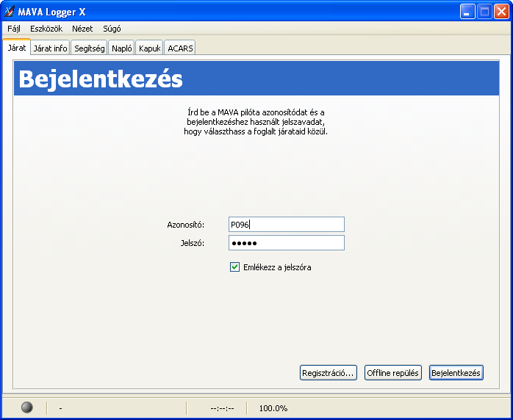Toggle the Emlékezz a jelszóra checkbox
Screen dimensions: 513x420
[234, 267]
